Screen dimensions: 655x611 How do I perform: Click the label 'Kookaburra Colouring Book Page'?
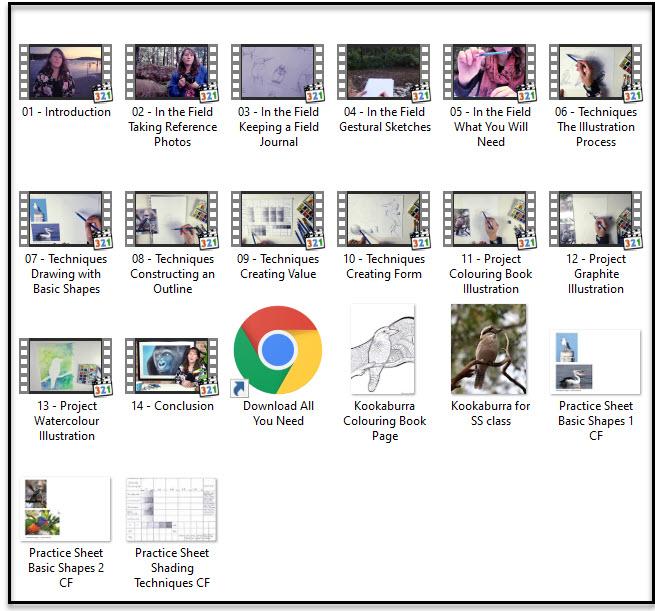[385, 421]
